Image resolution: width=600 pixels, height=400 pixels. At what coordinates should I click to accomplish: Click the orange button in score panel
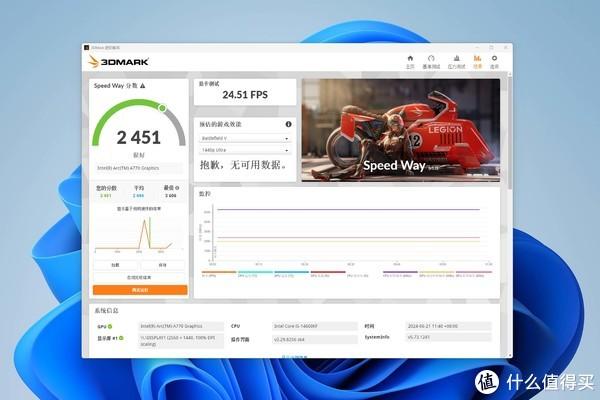tap(140, 290)
